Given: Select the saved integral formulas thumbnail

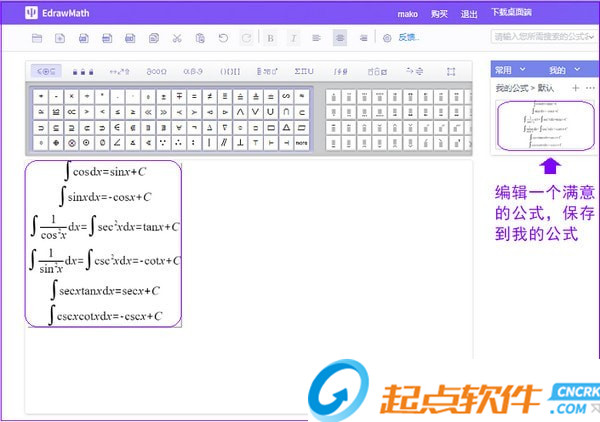Looking at the screenshot, I should 545,125.
